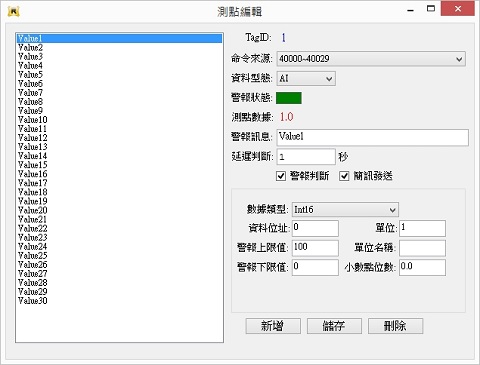Select Value29 in the tag list

pos(119,292)
